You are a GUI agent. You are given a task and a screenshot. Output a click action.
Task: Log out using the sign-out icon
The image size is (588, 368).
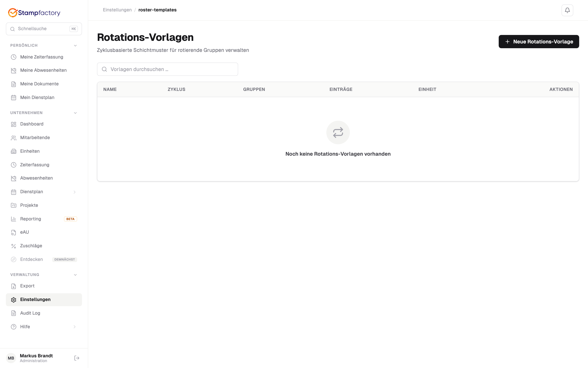point(77,358)
